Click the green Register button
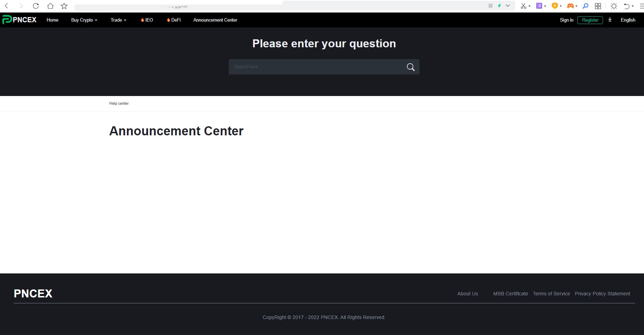644x335 pixels. point(590,20)
